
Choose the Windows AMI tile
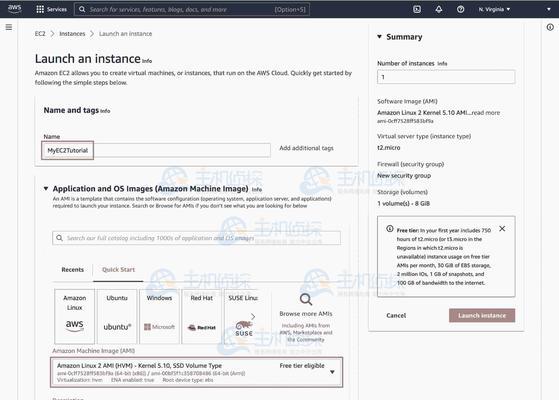(159, 316)
